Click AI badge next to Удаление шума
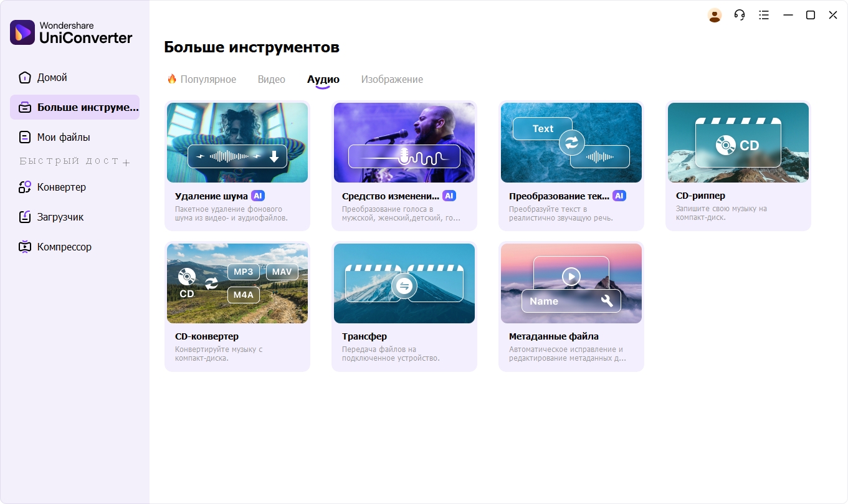The width and height of the screenshot is (848, 504). pyautogui.click(x=258, y=196)
